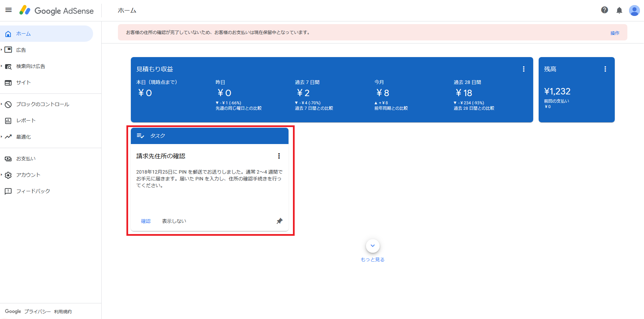Click the ¥1,232 balance amount
Screen dimensions: 644x319
557,91
